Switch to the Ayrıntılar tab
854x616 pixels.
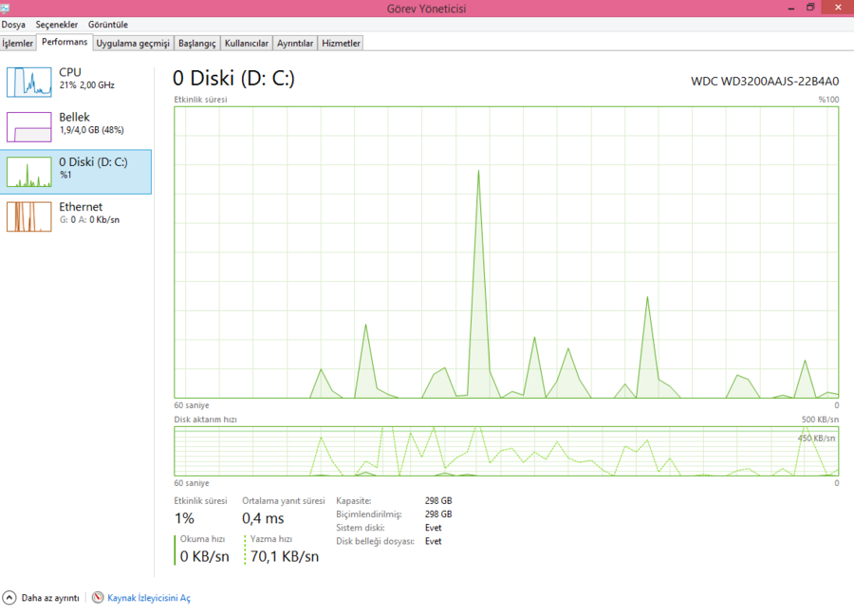(x=295, y=43)
